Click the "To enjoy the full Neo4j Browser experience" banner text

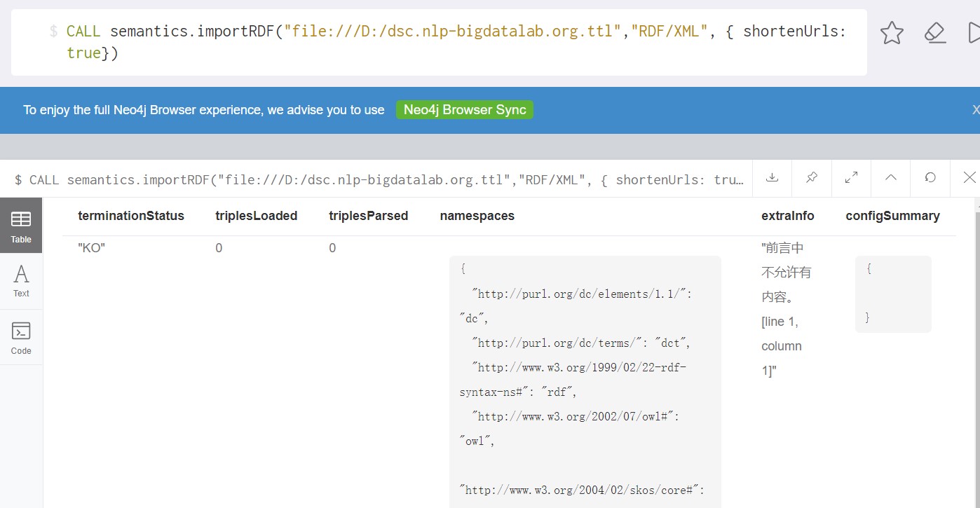[204, 110]
